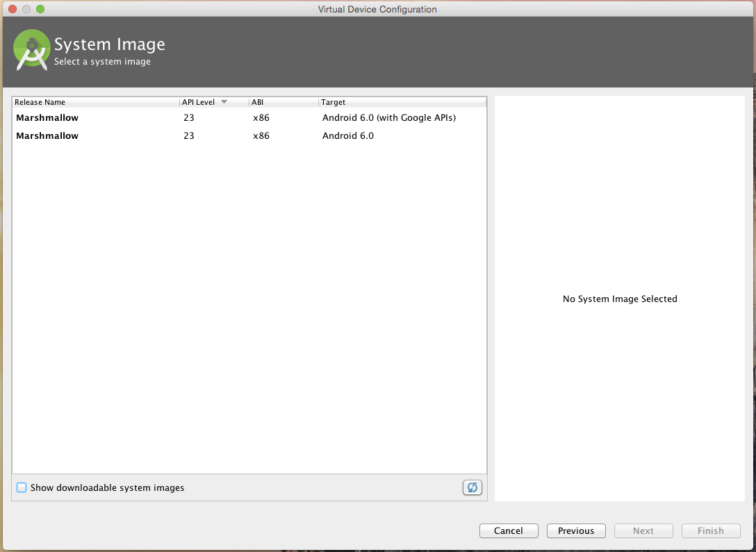756x552 pixels.
Task: Click the Select a system image subtitle
Action: click(101, 61)
